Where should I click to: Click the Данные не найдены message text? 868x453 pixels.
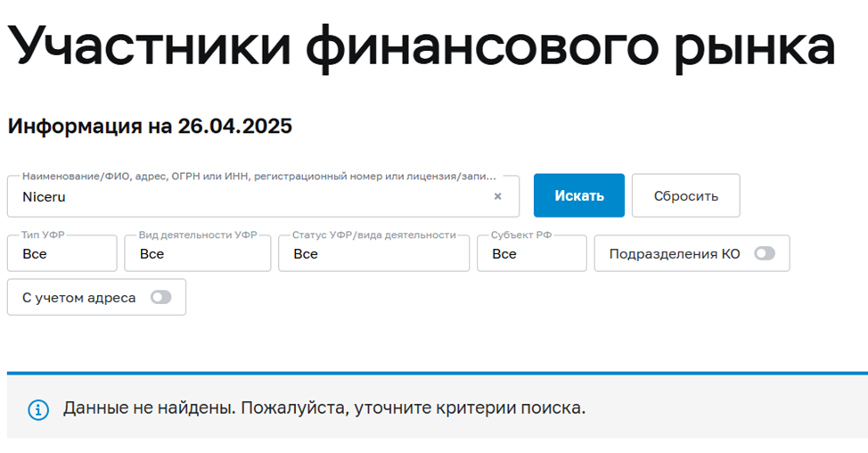[324, 408]
